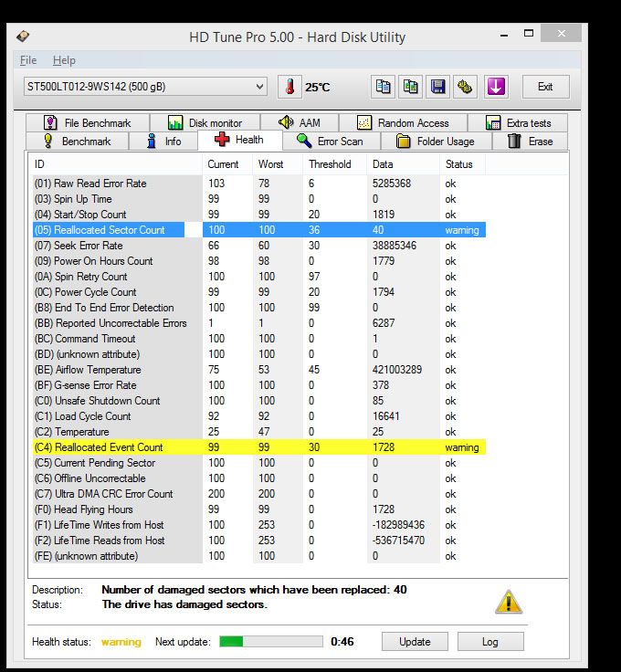This screenshot has height=672, width=621.
Task: Copy info to clipboard icon
Action: [383, 87]
